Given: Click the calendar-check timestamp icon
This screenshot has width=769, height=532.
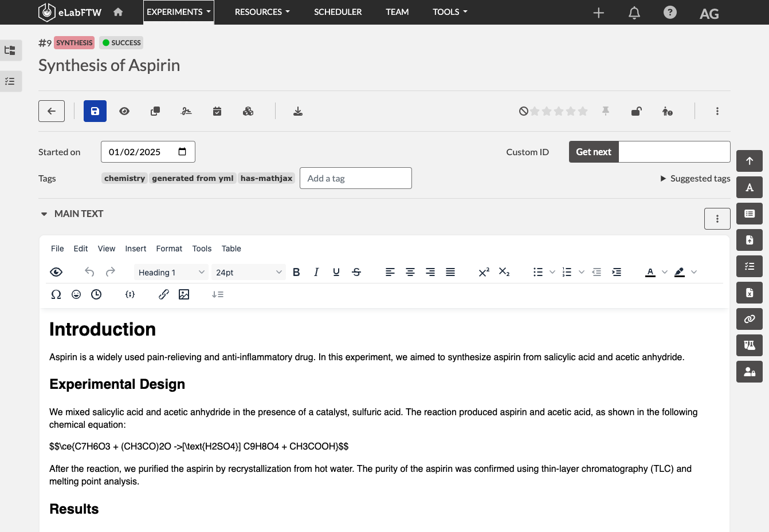Looking at the screenshot, I should [x=217, y=111].
